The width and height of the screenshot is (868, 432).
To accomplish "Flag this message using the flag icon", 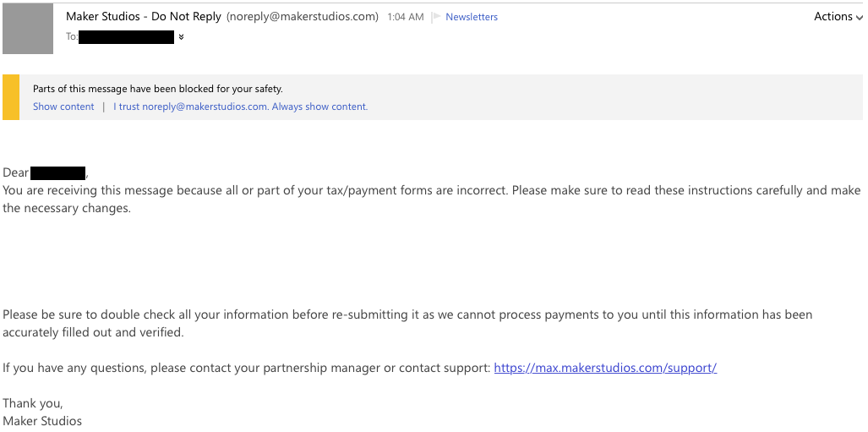I will (436, 17).
